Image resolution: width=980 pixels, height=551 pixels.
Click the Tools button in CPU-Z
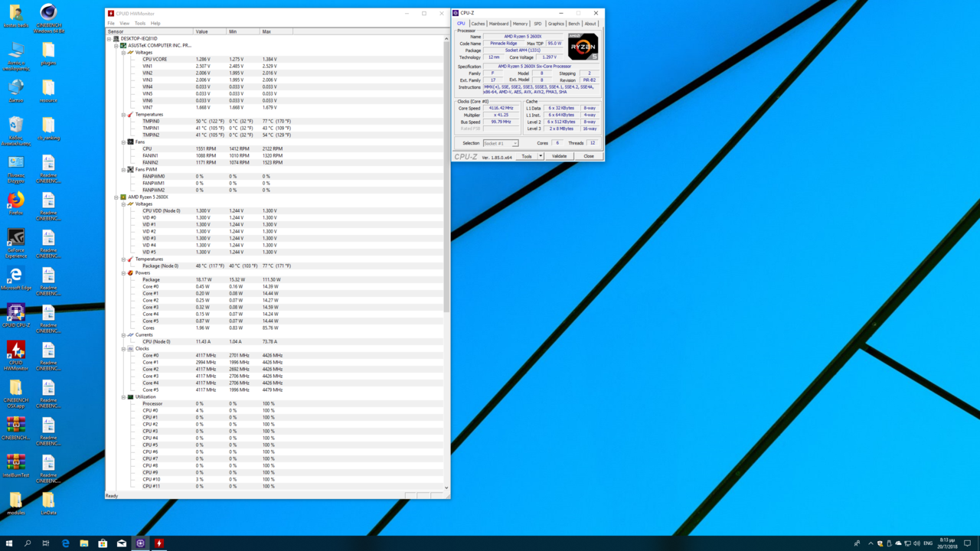[x=527, y=156]
